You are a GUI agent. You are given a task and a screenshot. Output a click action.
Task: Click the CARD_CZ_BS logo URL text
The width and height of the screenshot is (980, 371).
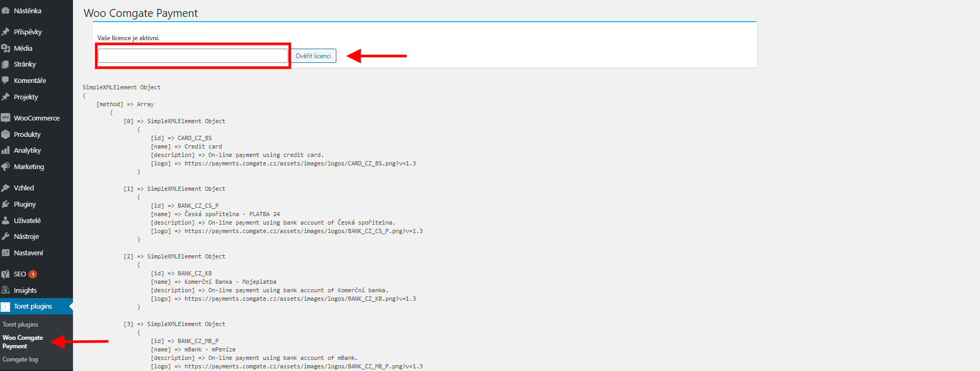(300, 163)
